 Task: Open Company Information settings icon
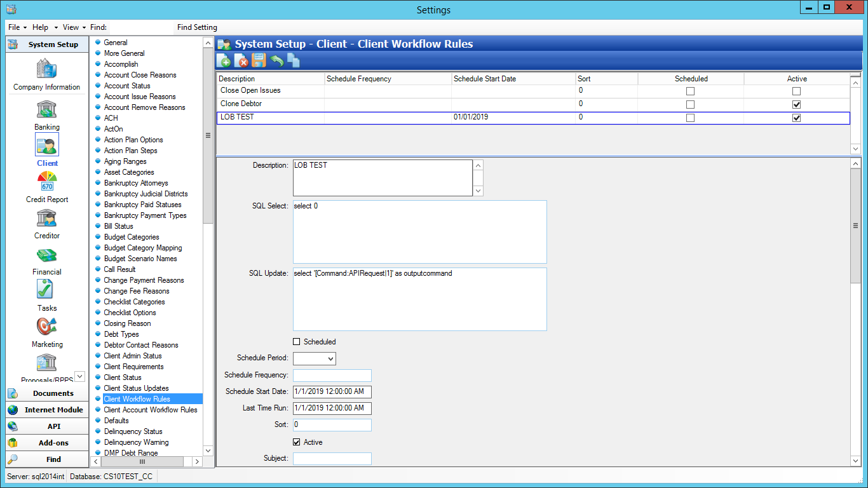47,69
